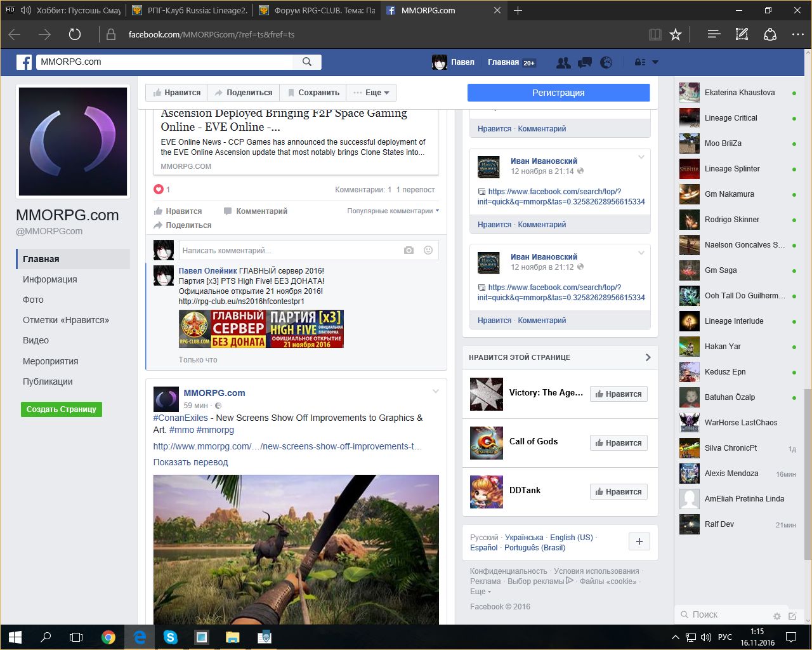This screenshot has width=812, height=650.
Task: Open notifications globe icon
Action: [606, 62]
